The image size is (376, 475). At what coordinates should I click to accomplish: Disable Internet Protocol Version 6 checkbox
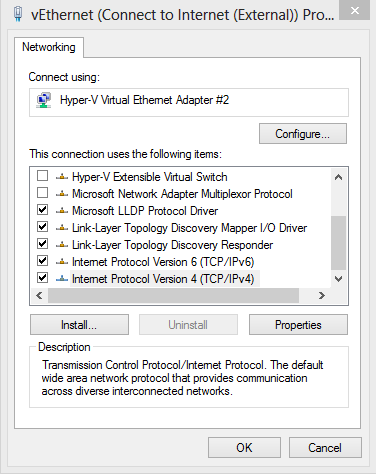[42, 261]
